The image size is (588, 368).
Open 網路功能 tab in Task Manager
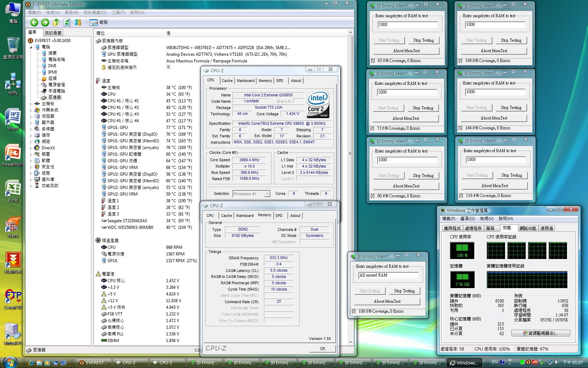click(527, 228)
